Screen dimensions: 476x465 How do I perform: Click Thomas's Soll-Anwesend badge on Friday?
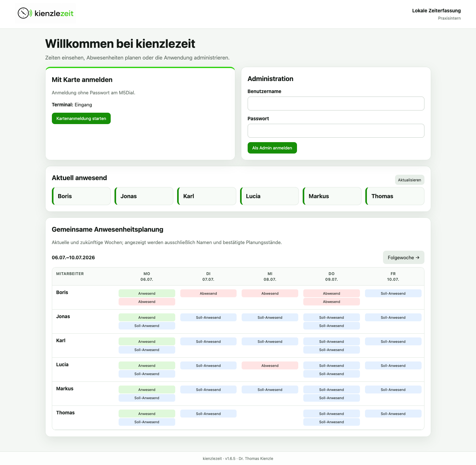393,414
